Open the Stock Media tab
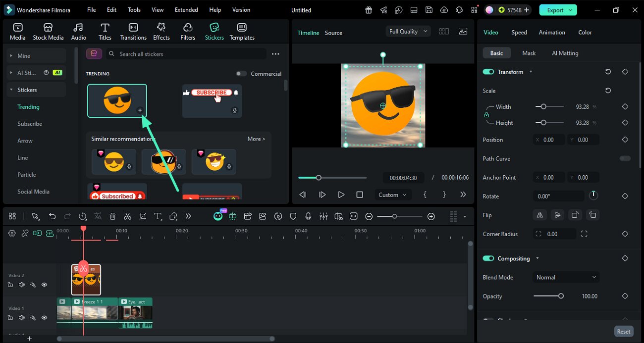The height and width of the screenshot is (343, 644). tap(48, 31)
